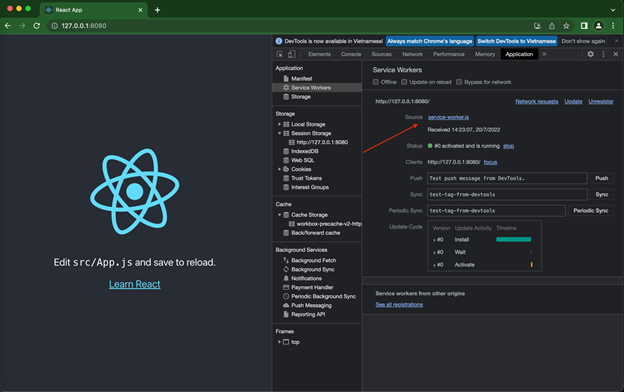Expand the Cookies tree
The height and width of the screenshot is (392, 624).
click(279, 169)
